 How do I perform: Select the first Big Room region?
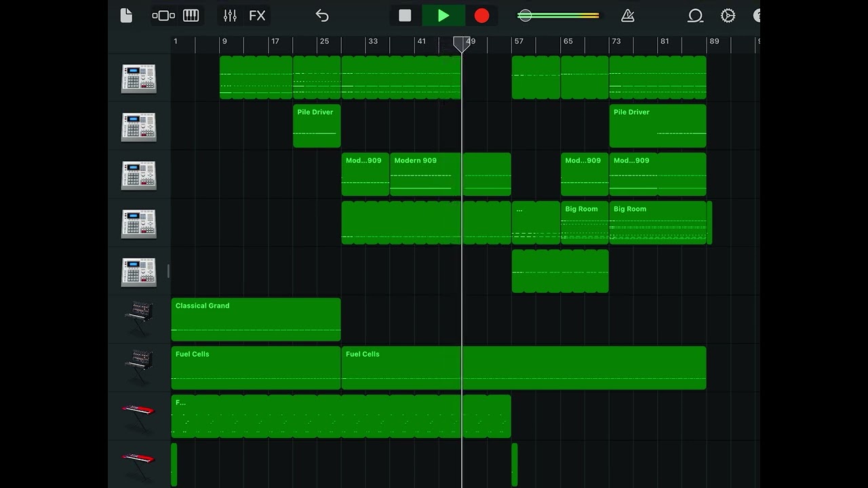[x=585, y=223]
